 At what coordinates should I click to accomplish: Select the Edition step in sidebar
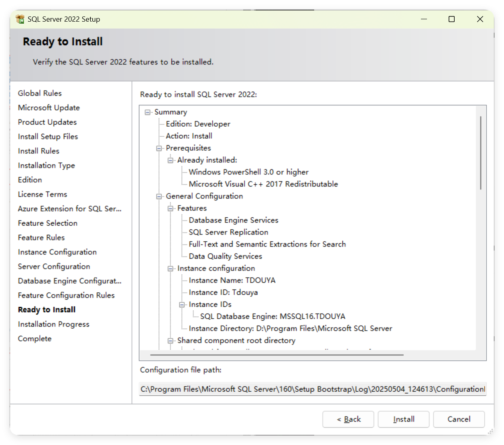click(30, 180)
